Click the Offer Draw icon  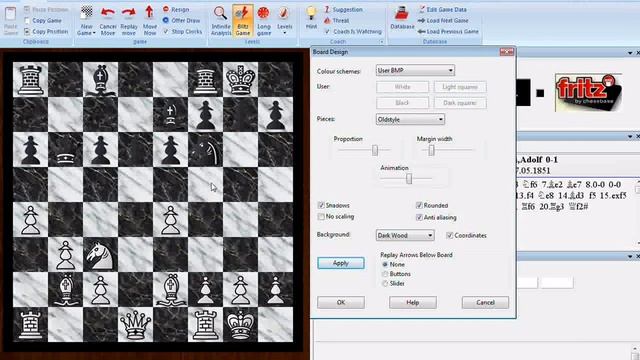(166, 20)
